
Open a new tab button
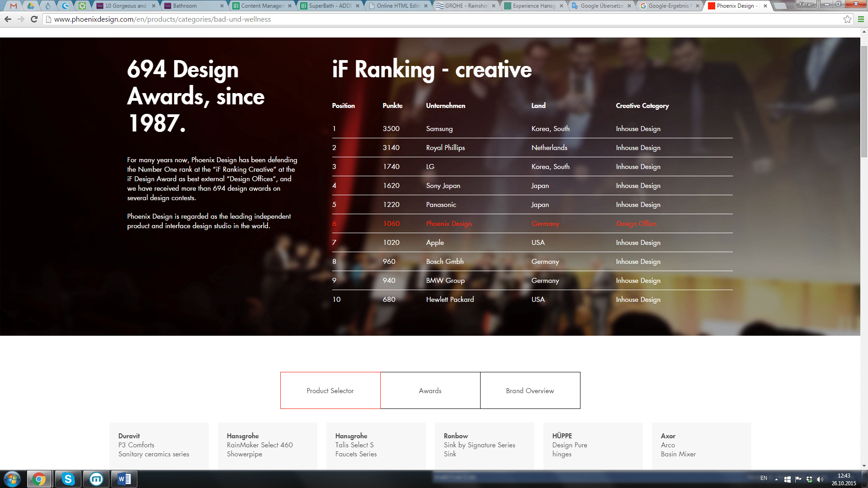coord(780,6)
